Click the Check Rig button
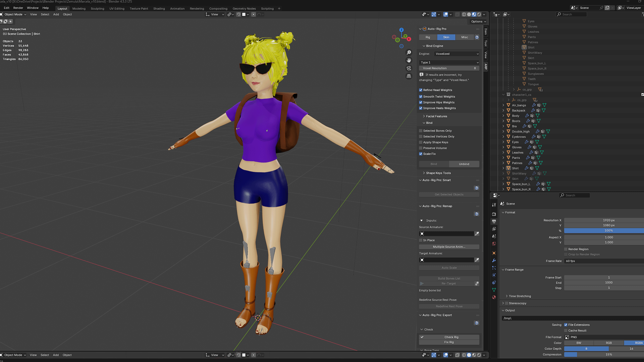The image size is (644, 362). [451, 337]
